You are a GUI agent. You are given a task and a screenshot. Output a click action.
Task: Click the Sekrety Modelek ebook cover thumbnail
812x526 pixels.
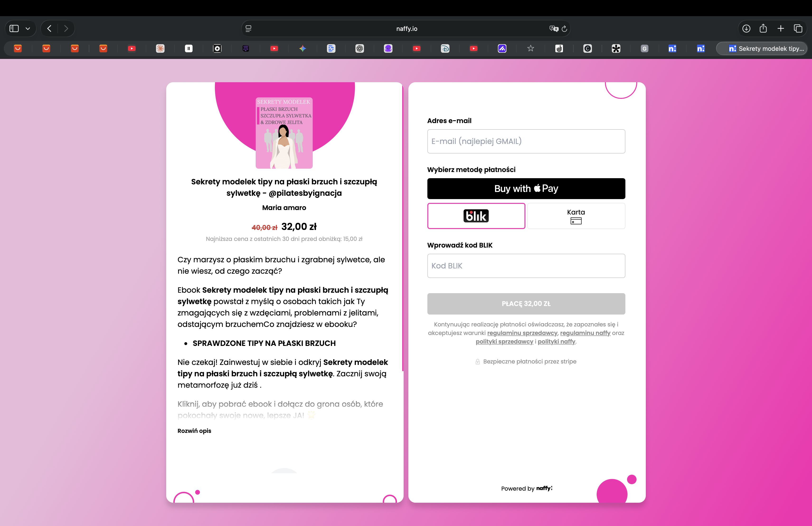(x=284, y=133)
